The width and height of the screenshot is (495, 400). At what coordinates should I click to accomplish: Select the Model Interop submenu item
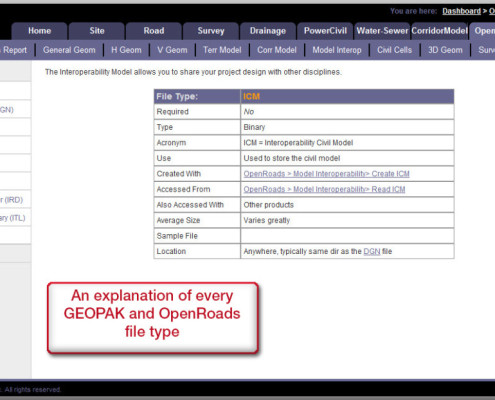[x=337, y=50]
